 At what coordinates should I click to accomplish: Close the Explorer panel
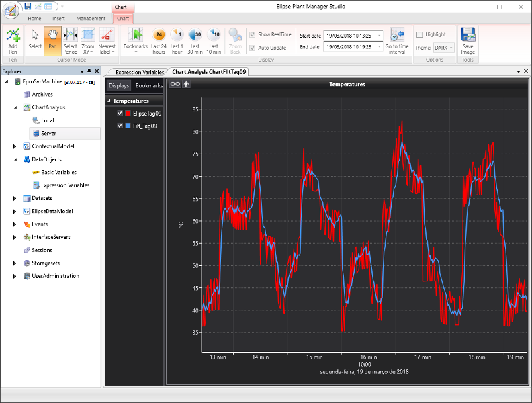pos(97,71)
